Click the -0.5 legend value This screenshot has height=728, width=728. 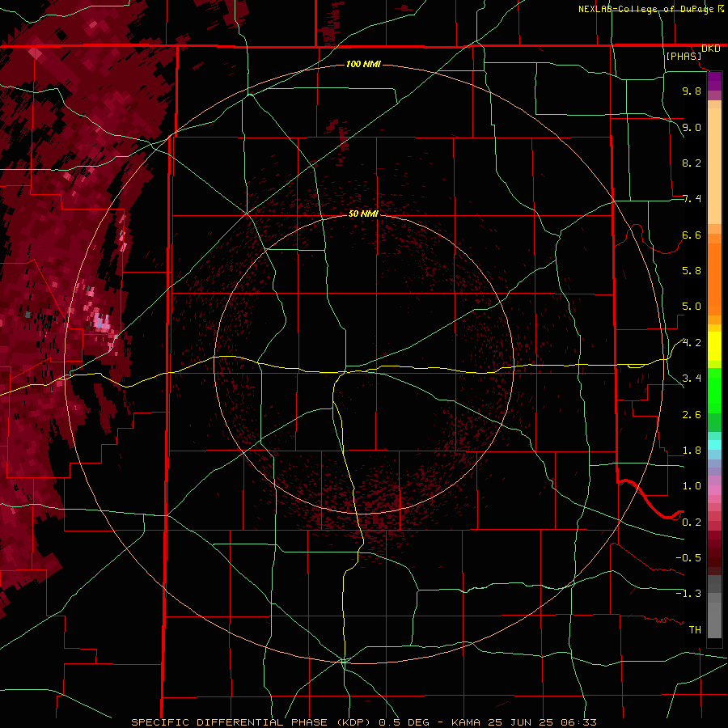coord(688,558)
